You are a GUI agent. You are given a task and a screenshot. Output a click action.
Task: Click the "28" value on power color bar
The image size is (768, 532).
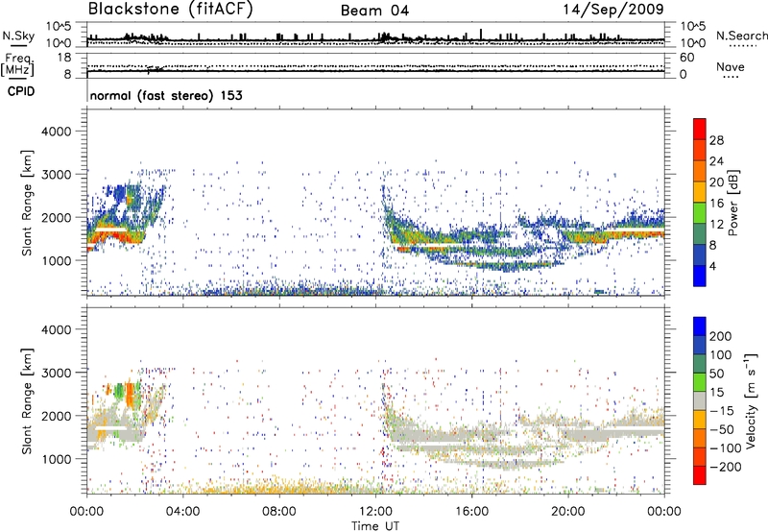[x=716, y=140]
